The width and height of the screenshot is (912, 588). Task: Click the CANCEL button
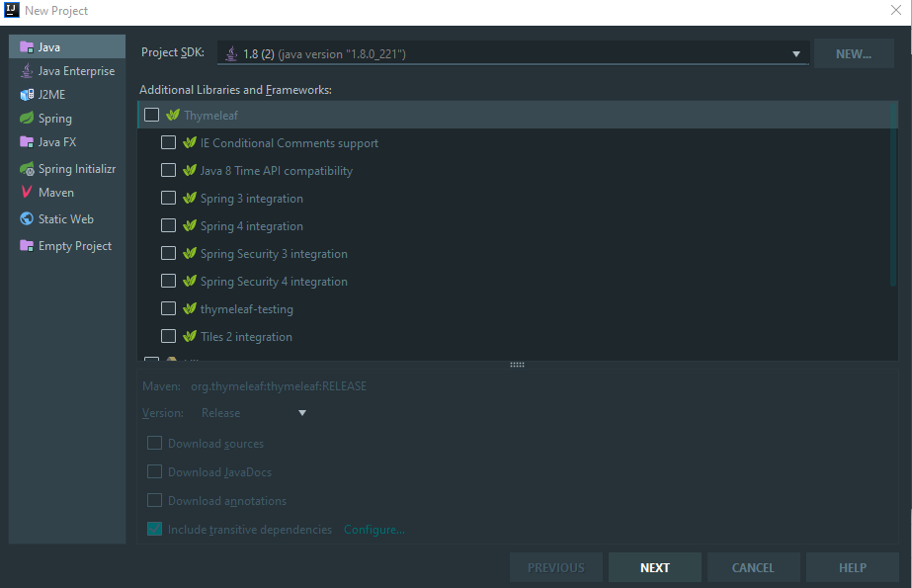pos(753,567)
